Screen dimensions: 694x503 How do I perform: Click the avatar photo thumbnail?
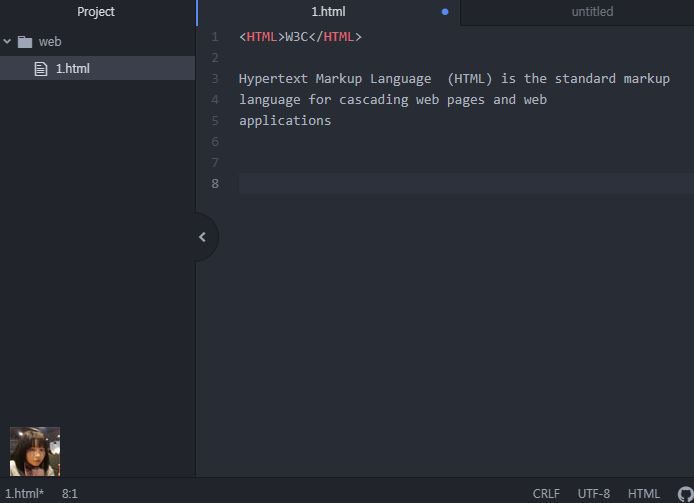click(x=35, y=451)
